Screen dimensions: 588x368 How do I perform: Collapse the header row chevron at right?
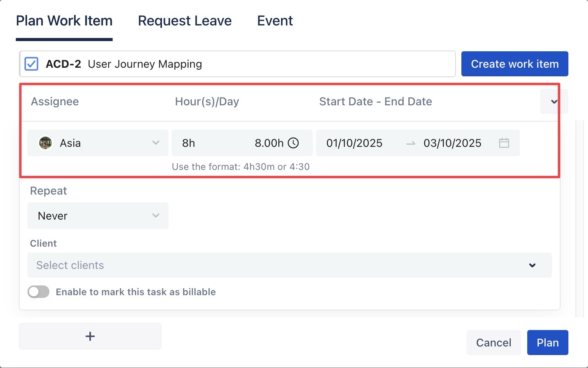554,102
